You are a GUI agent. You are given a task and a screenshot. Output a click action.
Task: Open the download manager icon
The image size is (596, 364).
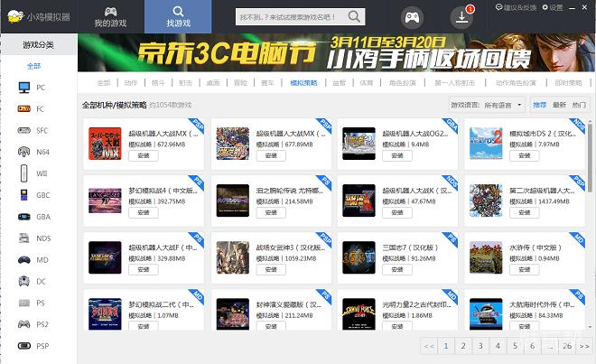coord(461,17)
